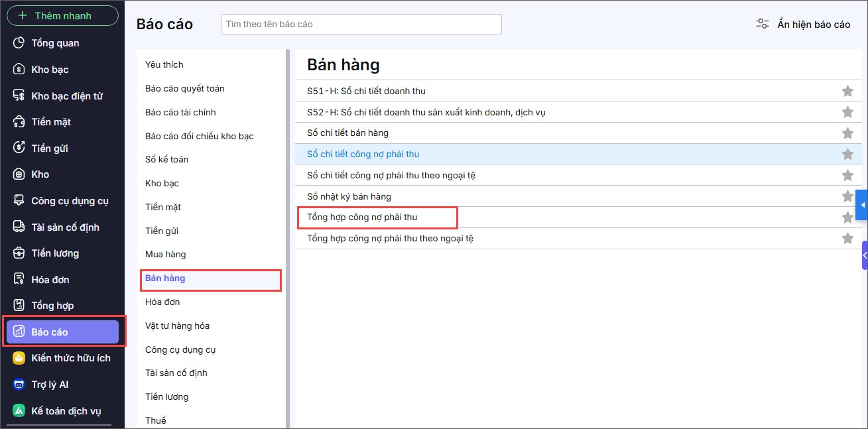Expand the purple chevron tab on right edge
Image resolution: width=868 pixels, height=429 pixels.
coord(865,255)
